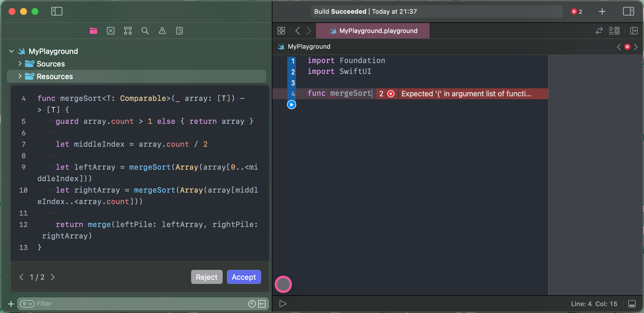
Task: Accept the suggested mergeSort code
Action: pos(244,277)
